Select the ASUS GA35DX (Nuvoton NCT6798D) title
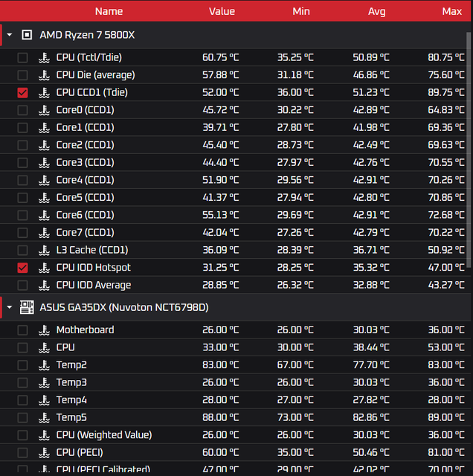Image resolution: width=473 pixels, height=476 pixels. pos(124,307)
